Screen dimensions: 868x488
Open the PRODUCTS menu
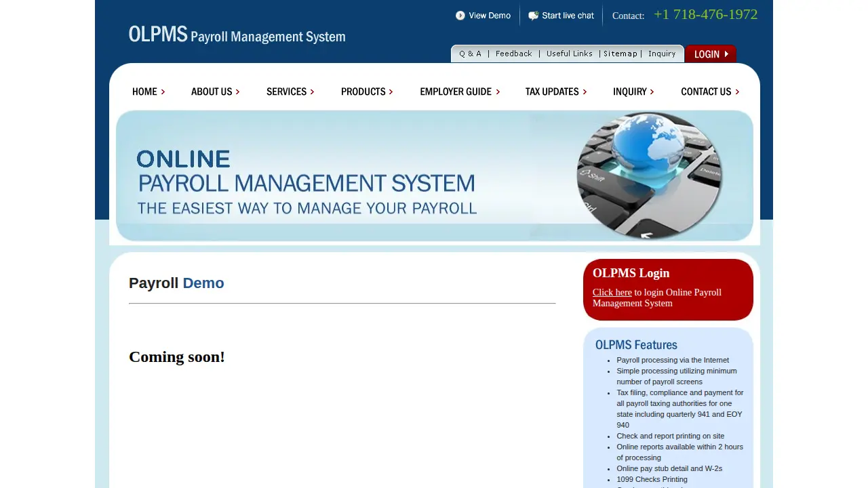(367, 91)
